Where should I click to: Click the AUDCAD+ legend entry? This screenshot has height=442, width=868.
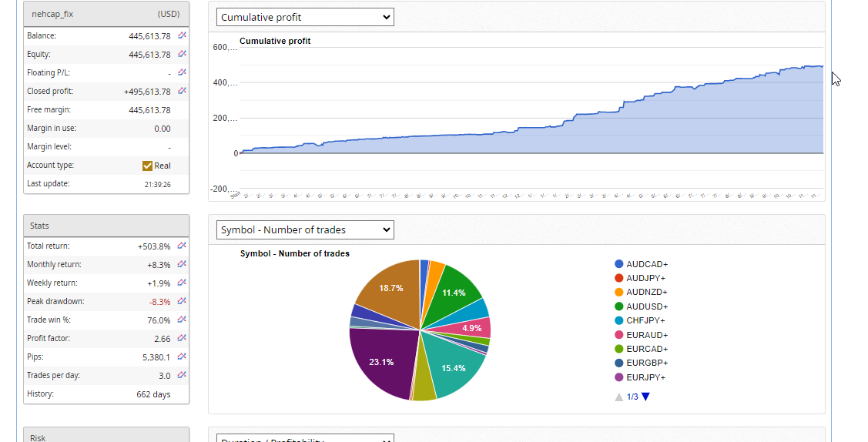tap(646, 264)
